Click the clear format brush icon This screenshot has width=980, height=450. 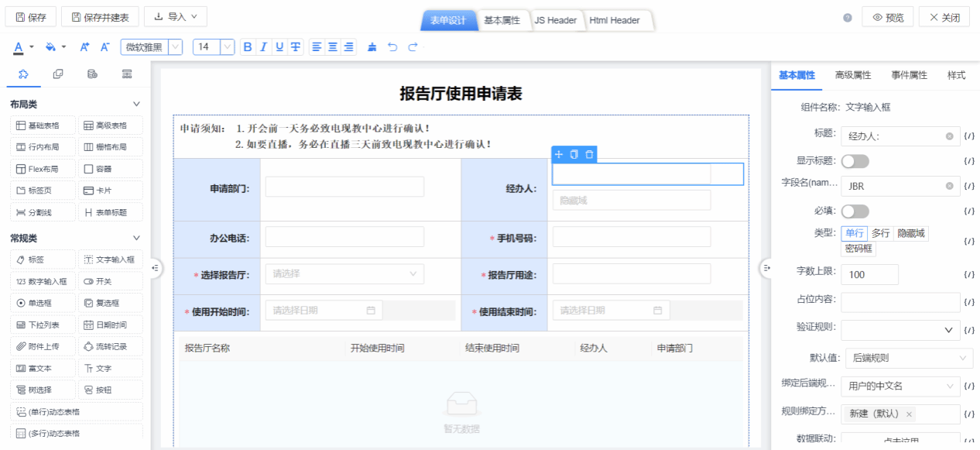[372, 47]
